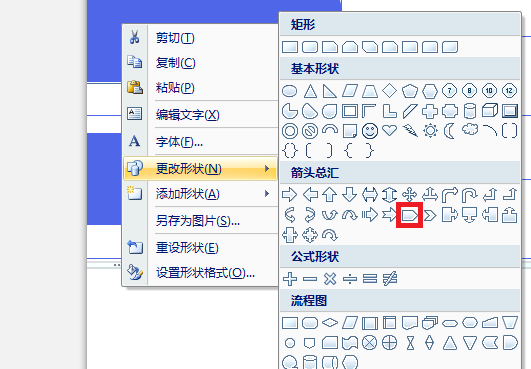Select the up arrow block shape
The height and width of the screenshot is (369, 531).
coord(330,195)
